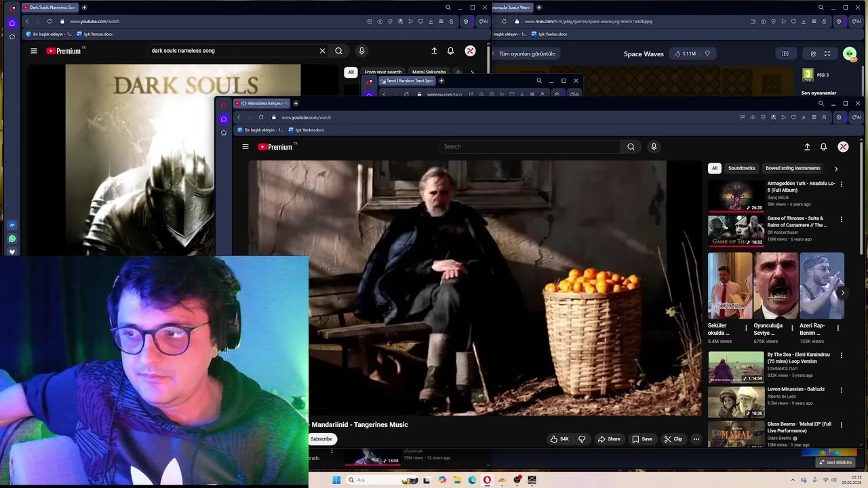Like Space Waves game (1.11M)

[685, 54]
